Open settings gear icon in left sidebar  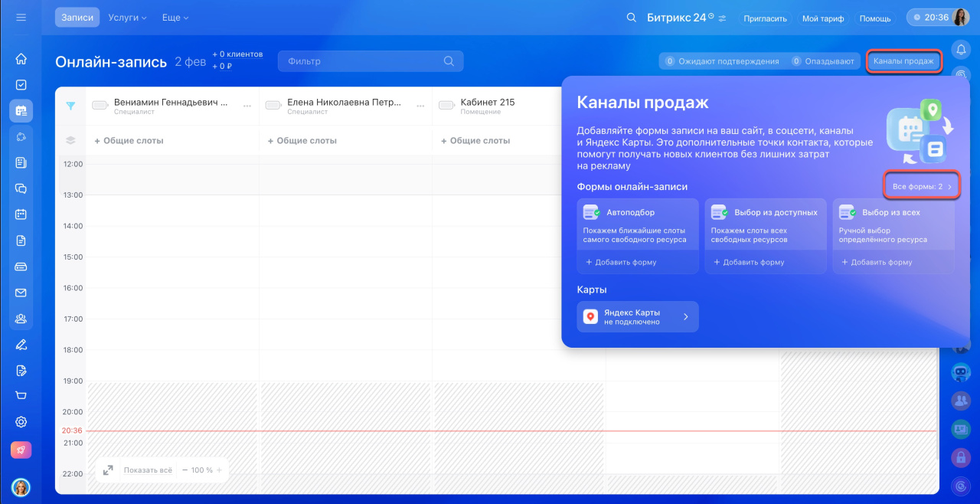tap(21, 422)
